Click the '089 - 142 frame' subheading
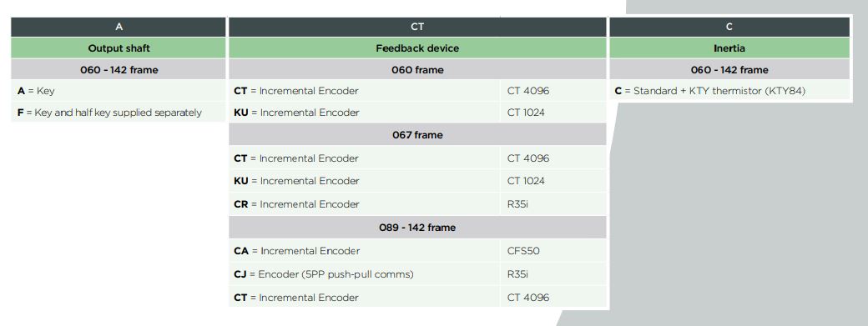The image size is (868, 326). click(417, 227)
